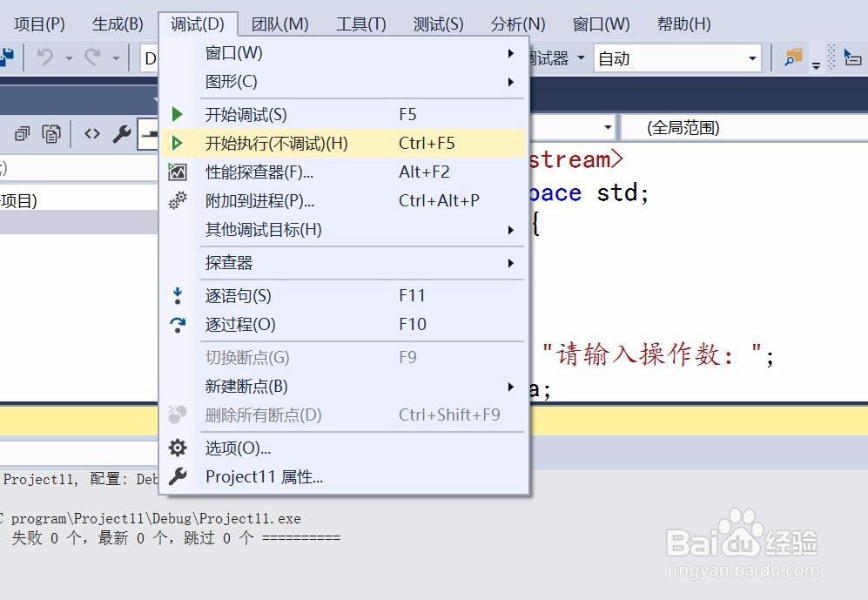Click the 选项 settings gear icon
Viewport: 868px width, 600px height.
click(x=177, y=447)
